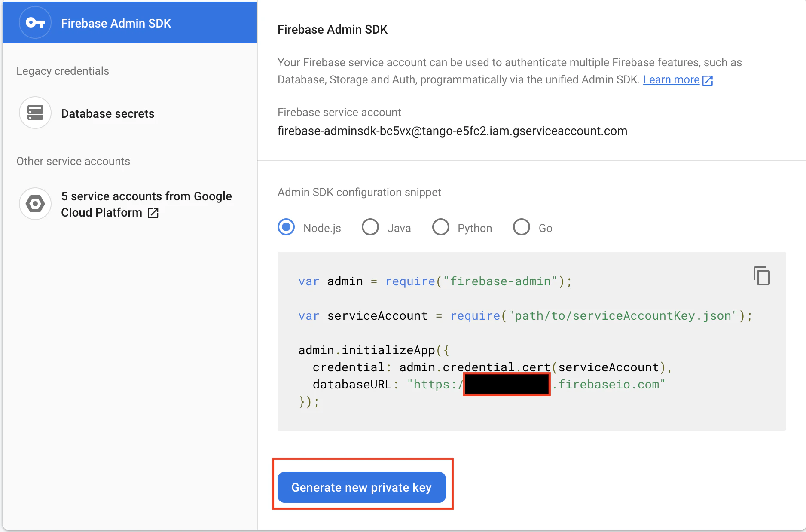Click the credential: admin.credential.cert code line
The height and width of the screenshot is (532, 806).
[492, 367]
